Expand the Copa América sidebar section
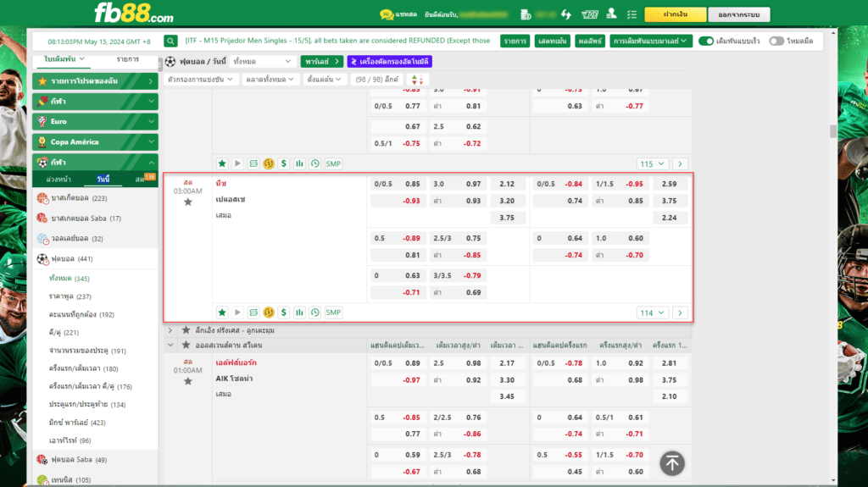 pyautogui.click(x=95, y=142)
